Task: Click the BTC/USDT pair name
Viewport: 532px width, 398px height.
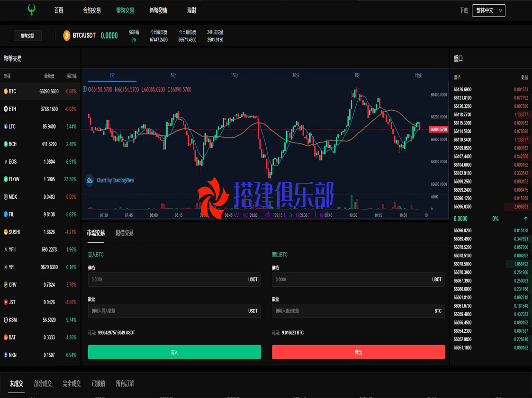Action: pos(84,35)
